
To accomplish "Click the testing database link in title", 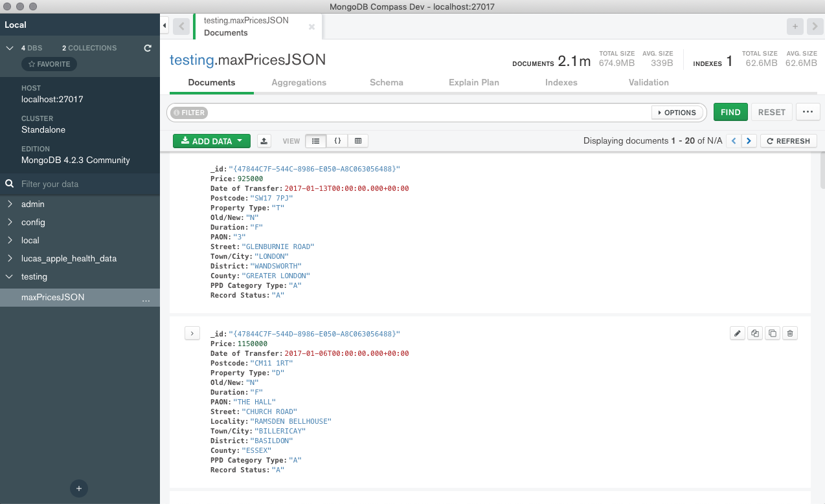I will coord(192,60).
